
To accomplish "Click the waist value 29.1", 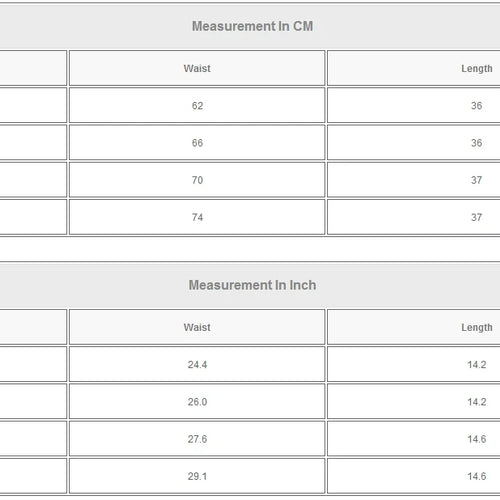I will point(197,476).
